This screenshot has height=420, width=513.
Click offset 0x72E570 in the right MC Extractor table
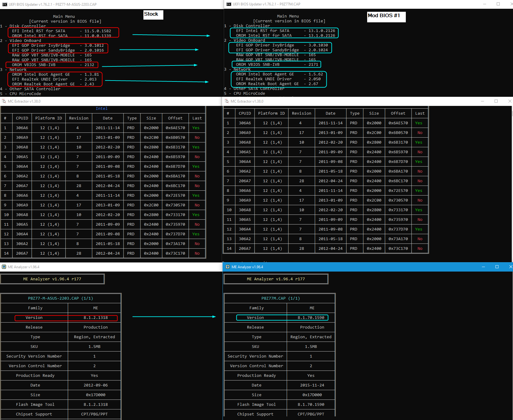pyautogui.click(x=398, y=191)
